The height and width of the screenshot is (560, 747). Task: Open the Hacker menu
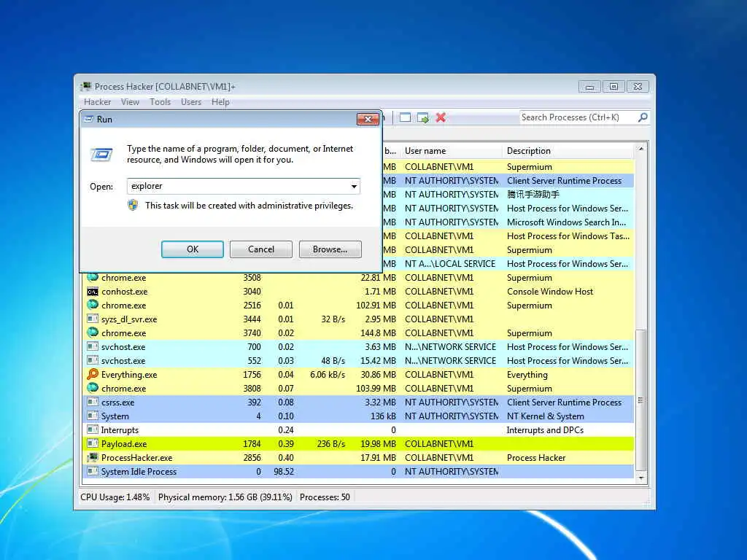click(x=97, y=102)
